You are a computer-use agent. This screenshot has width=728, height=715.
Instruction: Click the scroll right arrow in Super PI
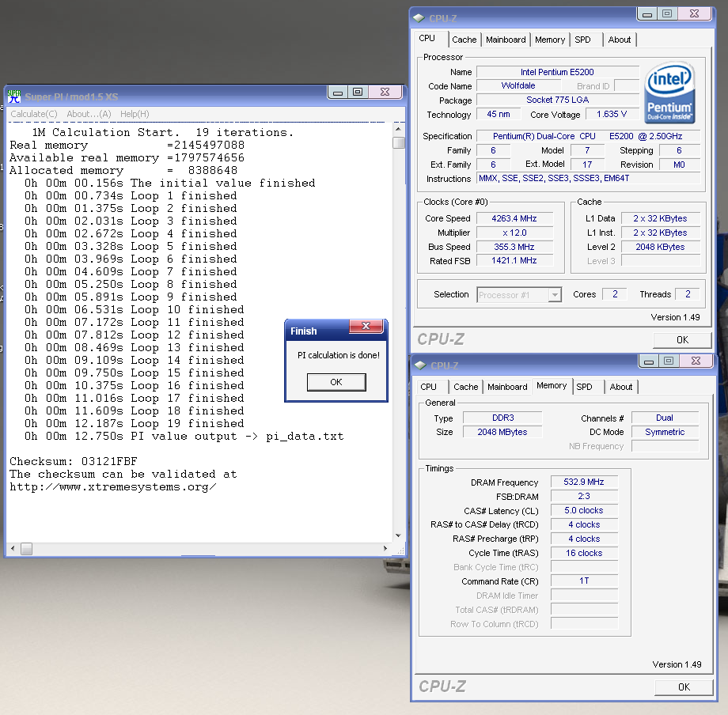tap(385, 548)
